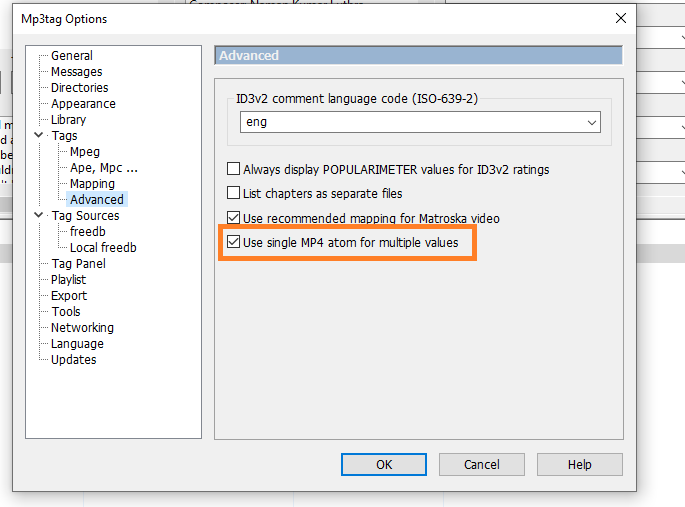Select Playlist in the options tree
The height and width of the screenshot is (507, 685).
(x=68, y=279)
